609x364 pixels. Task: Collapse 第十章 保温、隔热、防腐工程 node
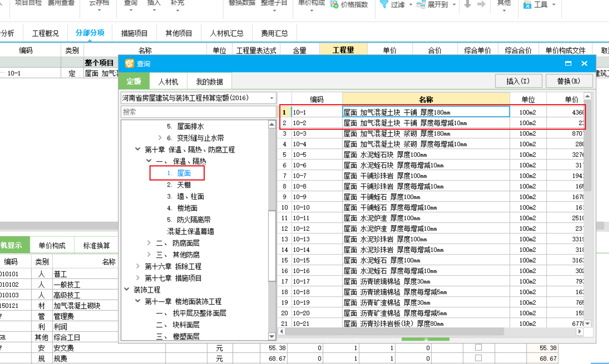pos(138,149)
